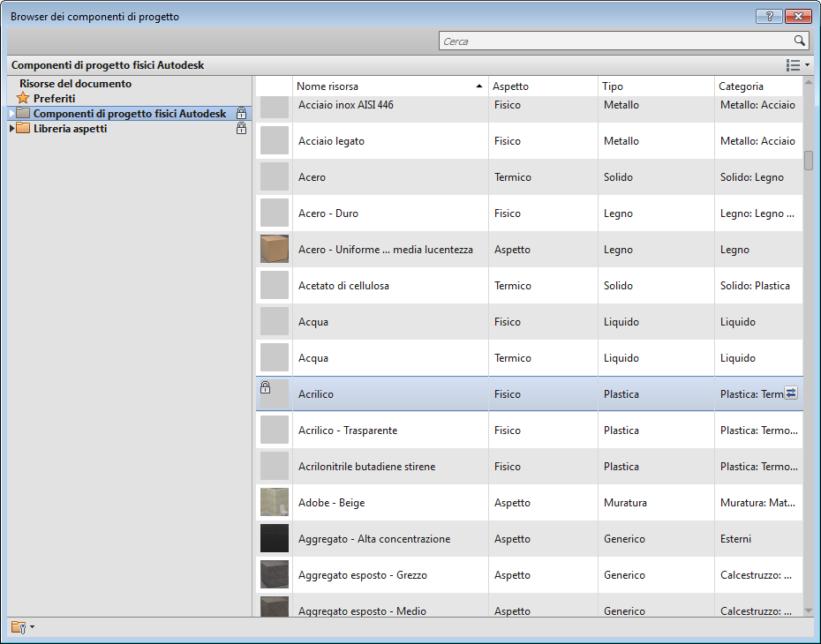Select the Acqua row with Fisico aspect
This screenshot has height=644, width=821.
tap(529, 321)
